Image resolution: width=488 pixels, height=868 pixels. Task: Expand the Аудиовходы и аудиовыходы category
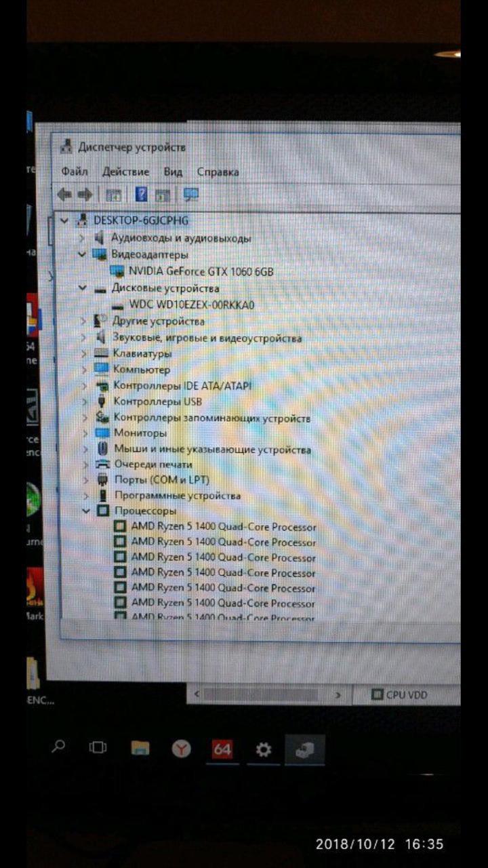click(82, 238)
